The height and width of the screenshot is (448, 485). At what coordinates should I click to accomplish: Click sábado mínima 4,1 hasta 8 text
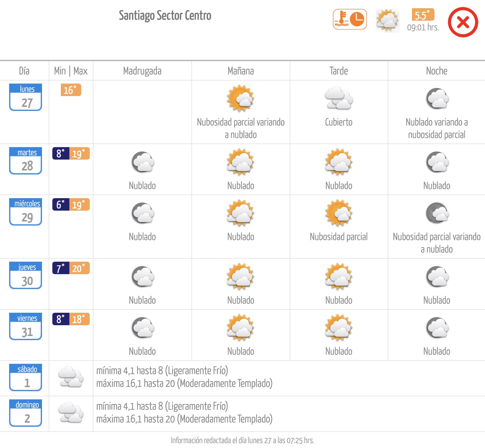(162, 371)
